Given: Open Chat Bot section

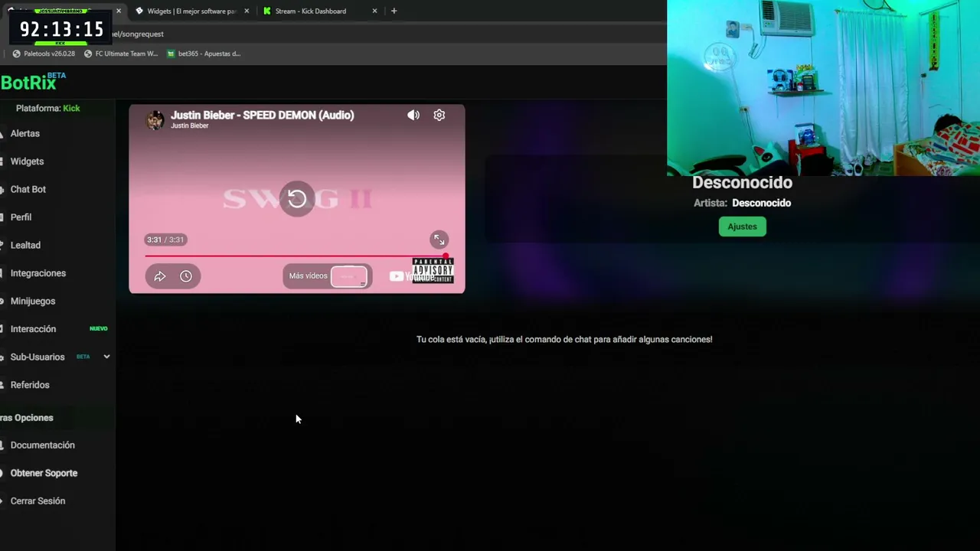Looking at the screenshot, I should [x=28, y=189].
